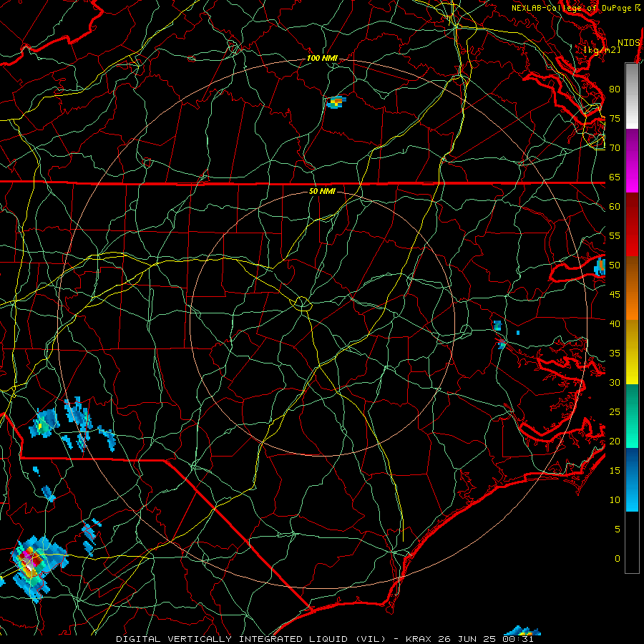Select the 10 value on the color scale

point(615,500)
